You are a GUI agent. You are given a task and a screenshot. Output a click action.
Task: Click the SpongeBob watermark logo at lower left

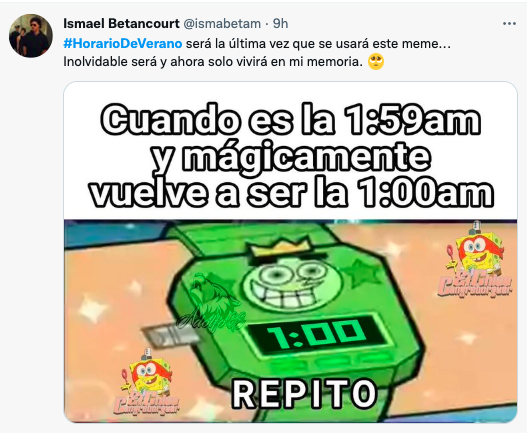[x=147, y=382]
